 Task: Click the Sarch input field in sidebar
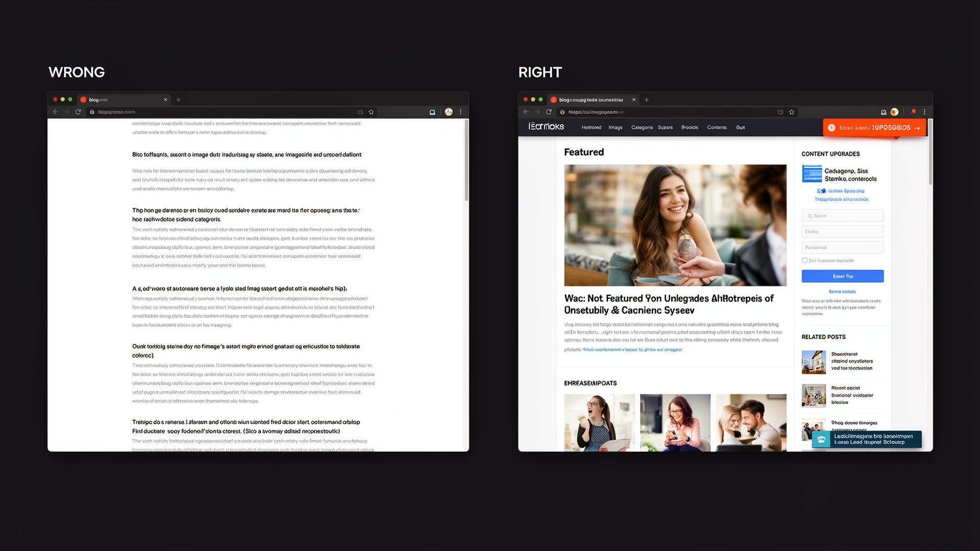(x=842, y=216)
